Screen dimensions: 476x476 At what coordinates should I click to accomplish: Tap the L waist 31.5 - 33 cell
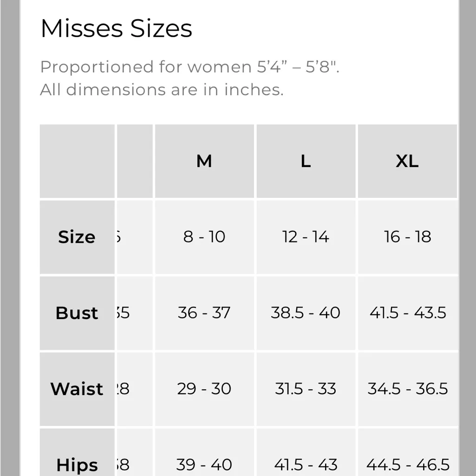[x=306, y=389]
